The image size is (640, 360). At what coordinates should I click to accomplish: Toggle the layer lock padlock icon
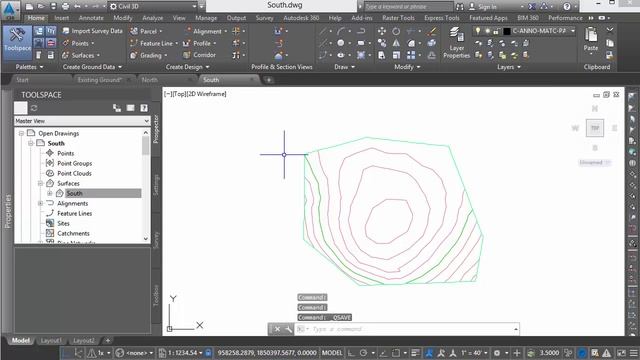coord(496,31)
